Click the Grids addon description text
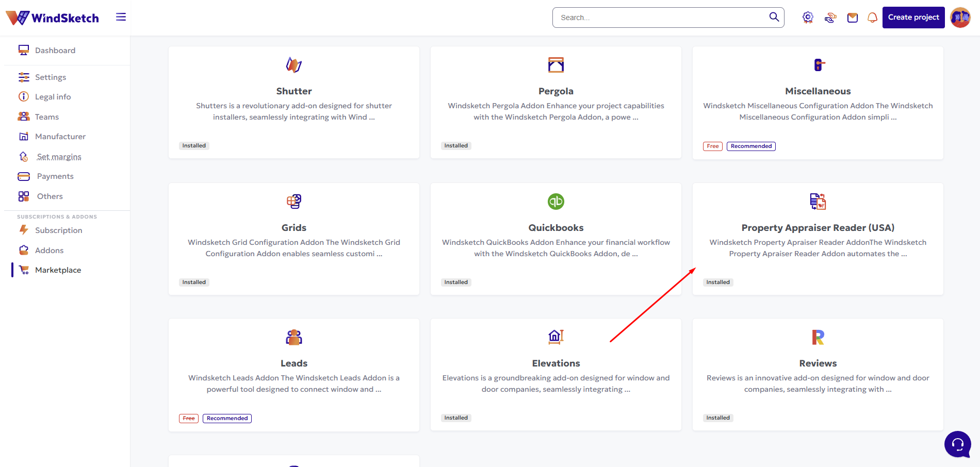 click(x=294, y=248)
